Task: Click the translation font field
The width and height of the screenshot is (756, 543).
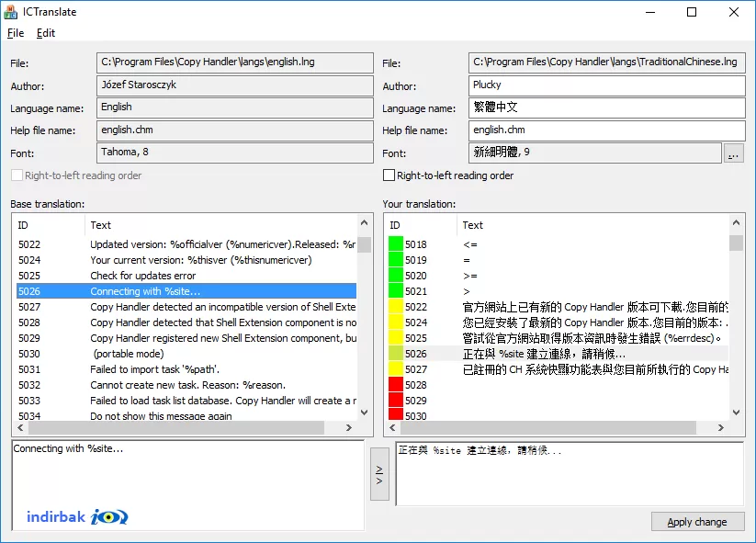Action: click(x=595, y=153)
